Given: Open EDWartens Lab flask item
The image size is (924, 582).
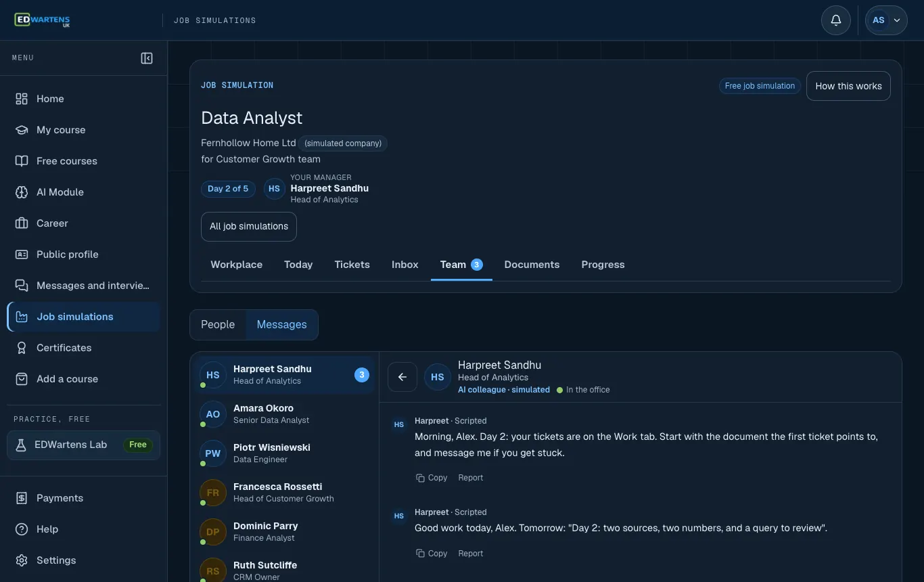Looking at the screenshot, I should (84, 445).
